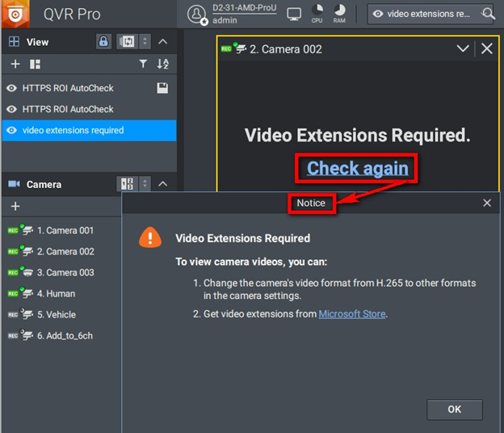Viewport: 504px width, 433px height.
Task: Toggle camera numbering display in Camera panel
Action: click(125, 184)
